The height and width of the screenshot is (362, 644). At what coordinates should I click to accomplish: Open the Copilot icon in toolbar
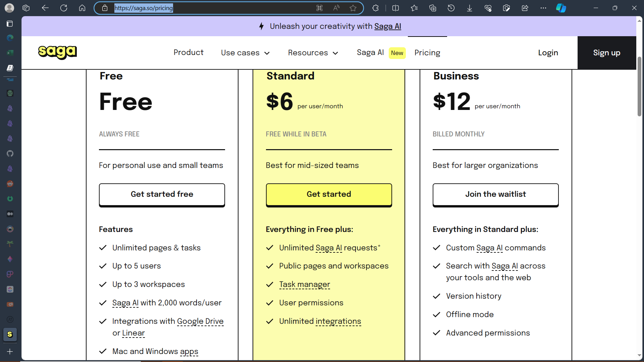[x=561, y=8]
